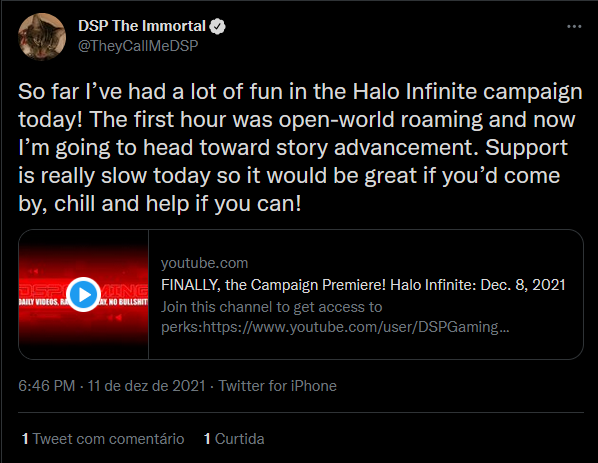Screen dimensions: 598x463
Task: Open the Twitter for iPhone source link
Action: [x=277, y=386]
